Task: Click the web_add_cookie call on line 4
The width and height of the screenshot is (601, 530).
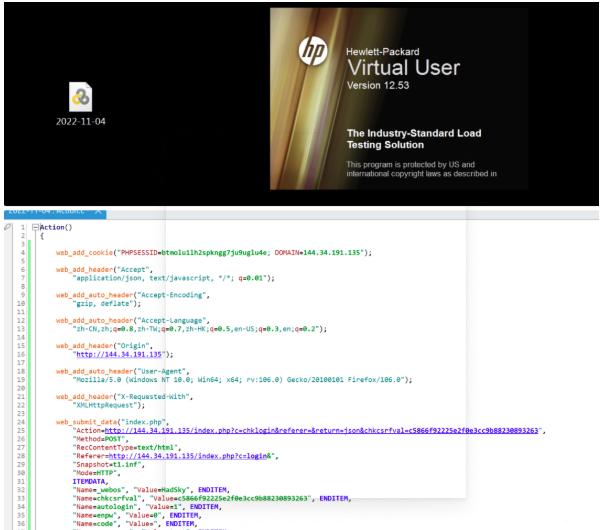Action: tap(213, 253)
